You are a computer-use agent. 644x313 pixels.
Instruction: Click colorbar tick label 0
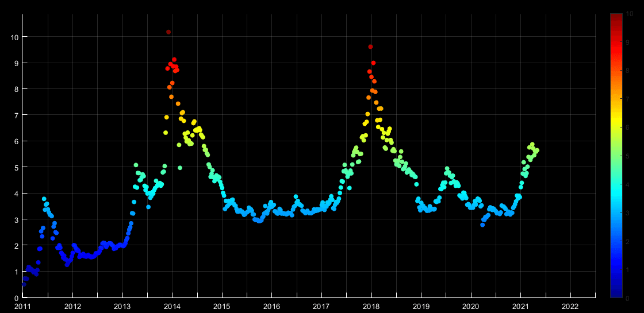click(627, 298)
